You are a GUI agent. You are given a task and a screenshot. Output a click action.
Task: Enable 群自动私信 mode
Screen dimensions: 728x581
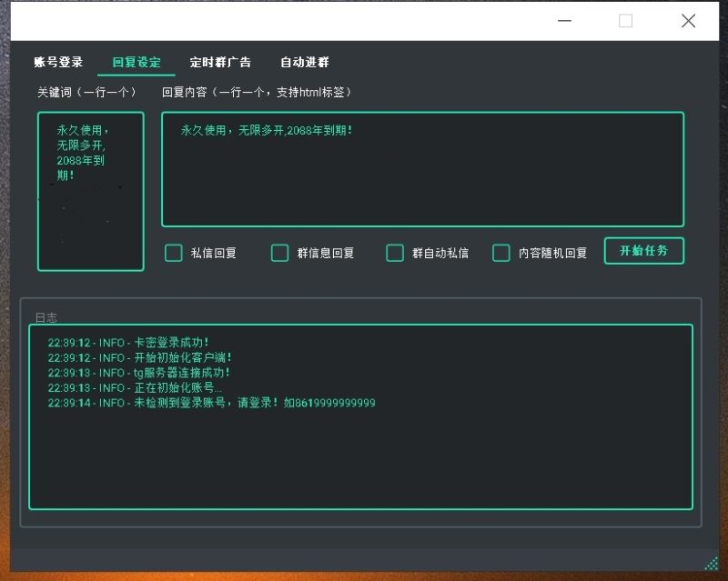pos(395,253)
